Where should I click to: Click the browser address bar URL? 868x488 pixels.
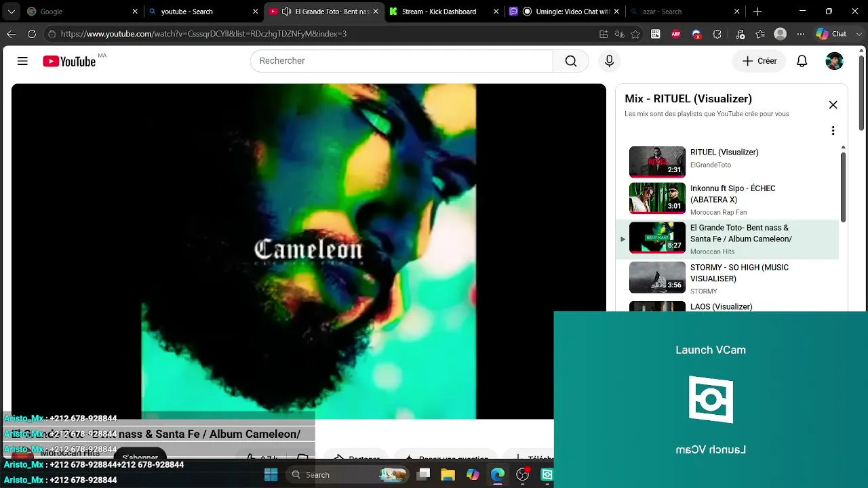[203, 34]
